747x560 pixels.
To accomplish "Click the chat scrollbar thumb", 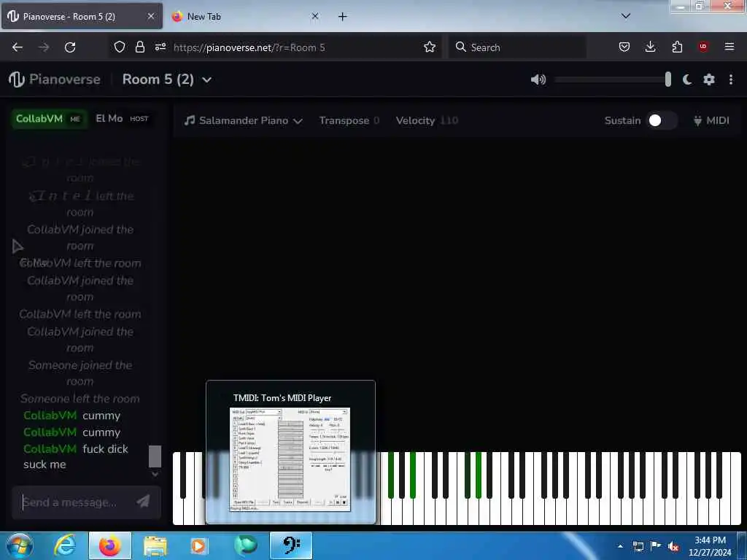I will pos(155,456).
